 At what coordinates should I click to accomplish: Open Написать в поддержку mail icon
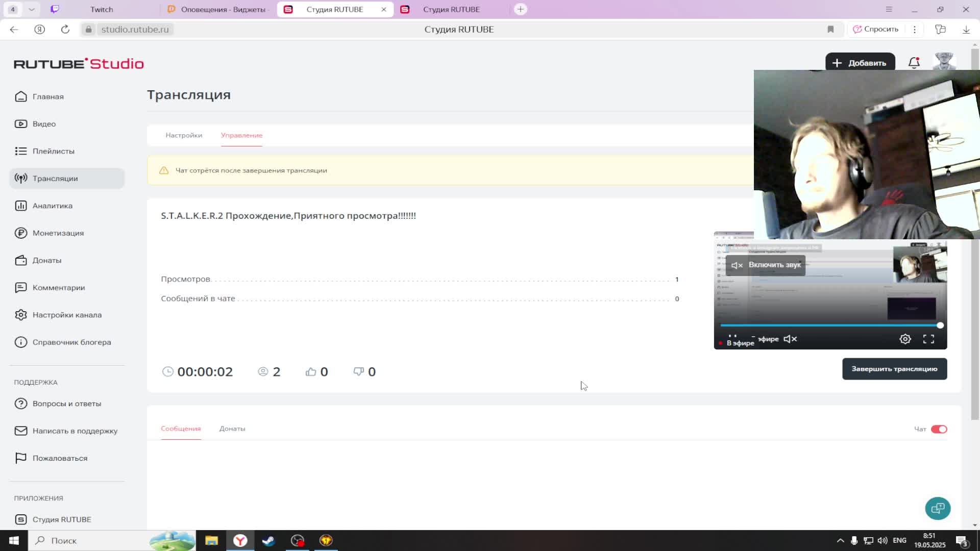pyautogui.click(x=21, y=431)
